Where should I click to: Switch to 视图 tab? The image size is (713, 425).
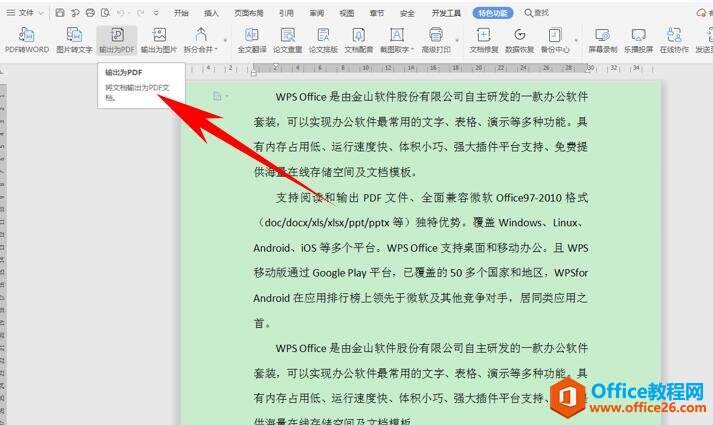click(346, 13)
